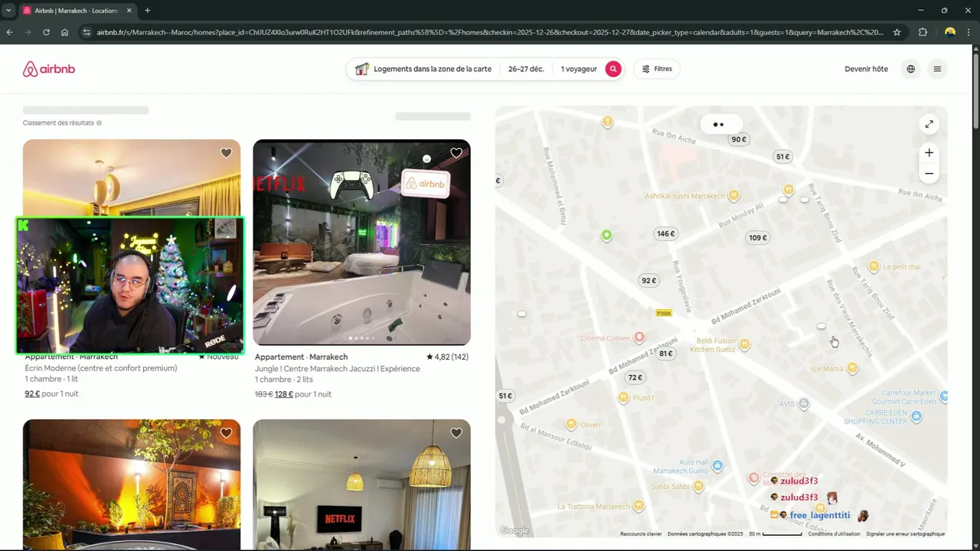The width and height of the screenshot is (980, 551).
Task: Click the green location dot on map
Action: tap(606, 236)
